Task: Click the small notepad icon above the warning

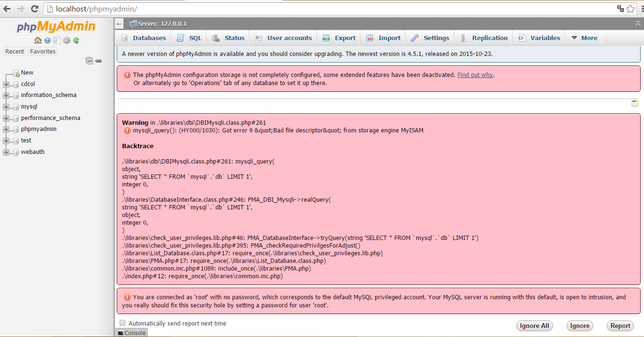Action: [635, 103]
